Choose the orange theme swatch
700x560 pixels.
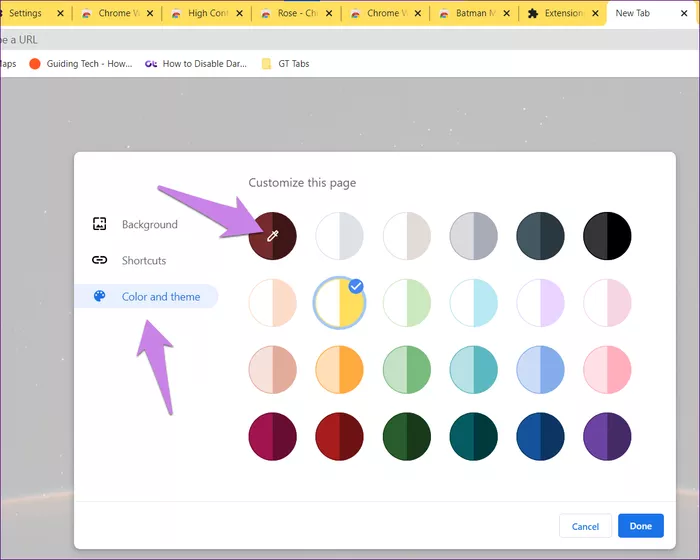[x=339, y=369]
